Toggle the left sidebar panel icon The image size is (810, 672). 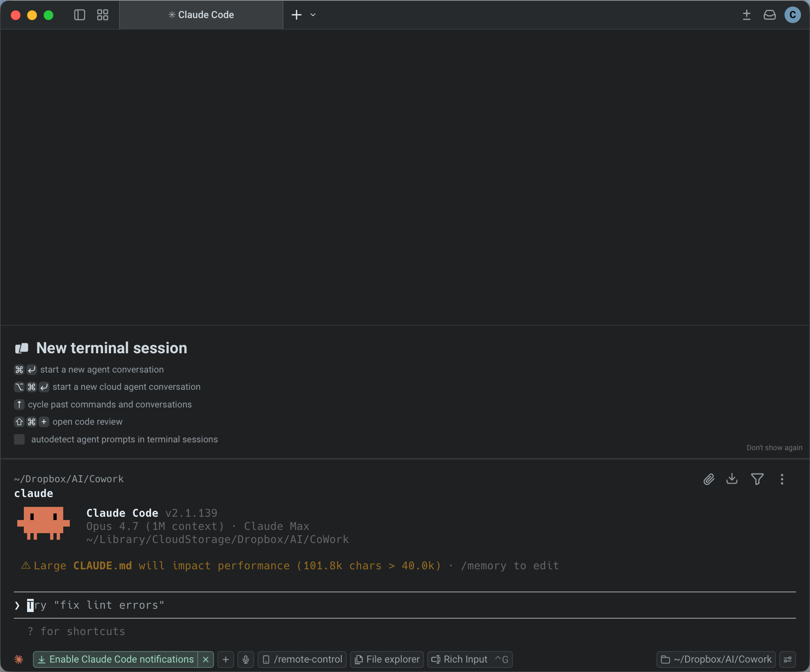click(x=79, y=15)
